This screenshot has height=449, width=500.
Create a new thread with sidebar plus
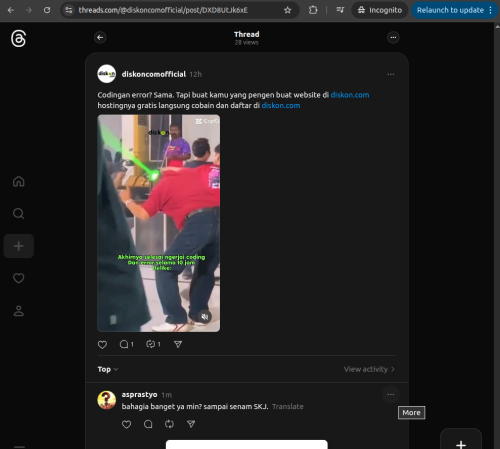(x=19, y=246)
